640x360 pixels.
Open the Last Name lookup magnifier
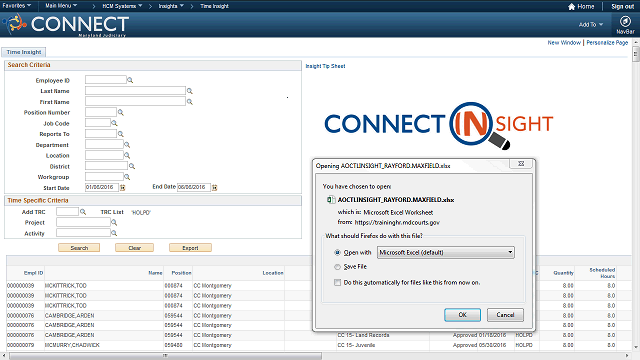click(189, 91)
